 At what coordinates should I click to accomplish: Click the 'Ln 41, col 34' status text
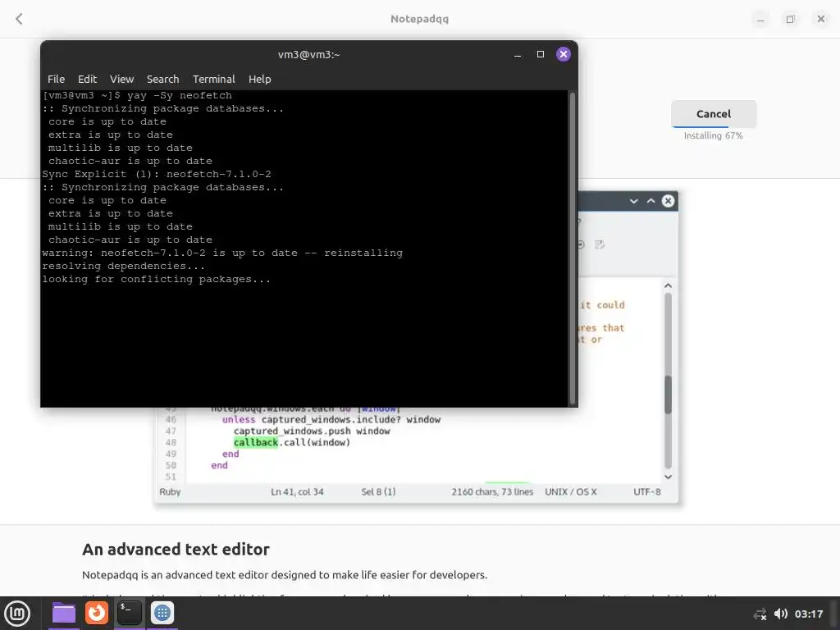pos(297,492)
